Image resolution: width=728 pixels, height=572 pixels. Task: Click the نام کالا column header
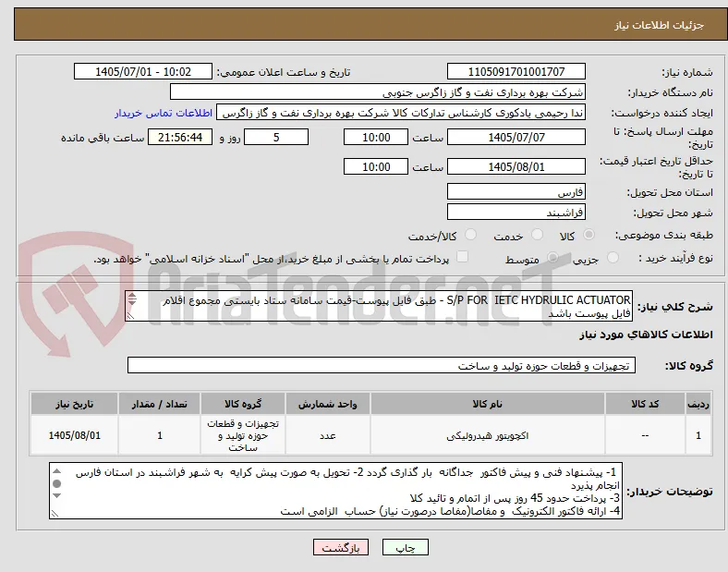[488, 404]
